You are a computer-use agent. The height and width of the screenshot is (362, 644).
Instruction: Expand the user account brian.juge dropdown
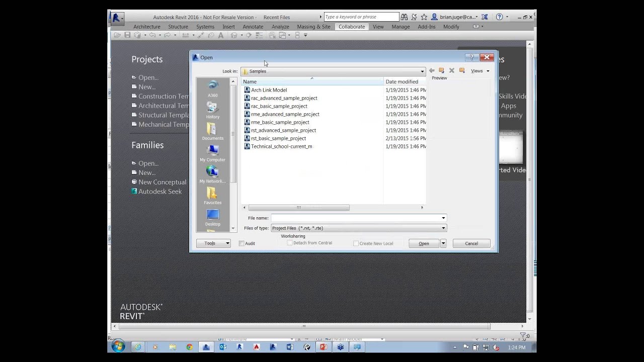[476, 17]
